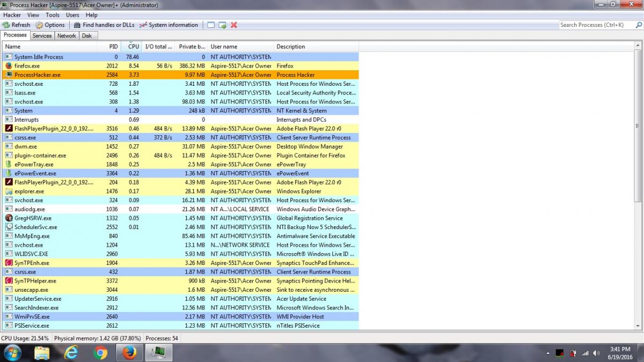The image size is (644, 362).
Task: Click volume speaker tray icon
Action: (596, 353)
